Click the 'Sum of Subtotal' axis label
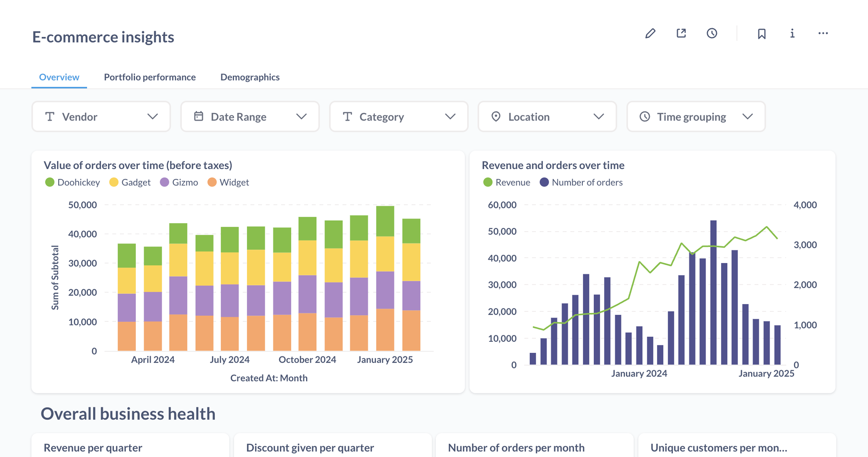The height and width of the screenshot is (457, 868). 55,277
